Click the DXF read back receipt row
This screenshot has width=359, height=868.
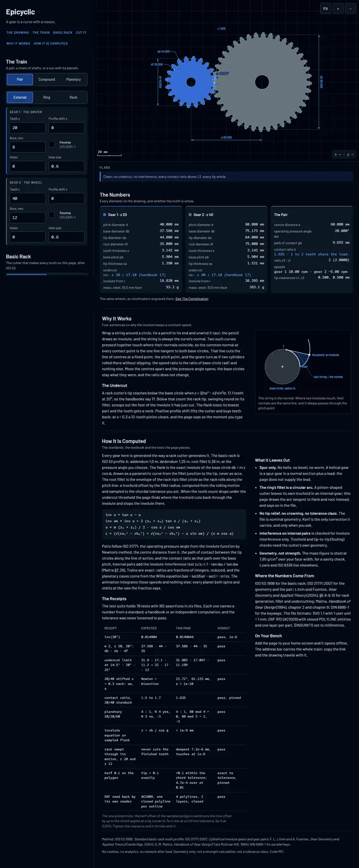[175, 802]
